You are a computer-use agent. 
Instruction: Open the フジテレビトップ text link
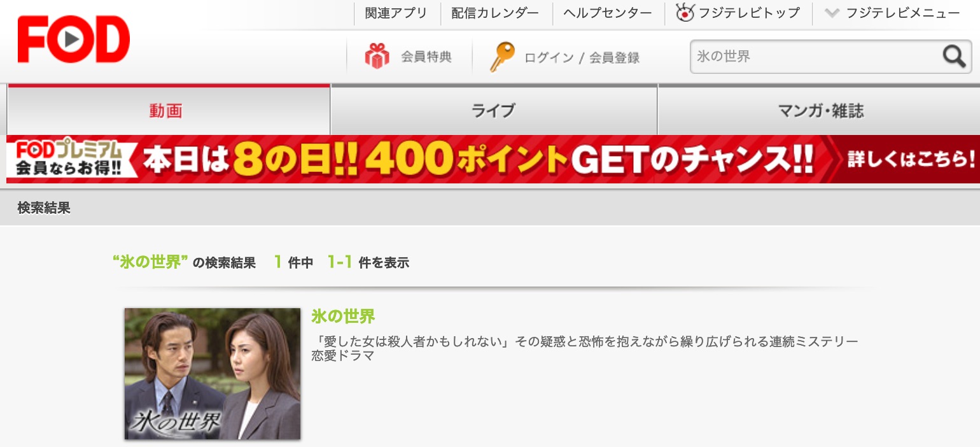tap(748, 13)
